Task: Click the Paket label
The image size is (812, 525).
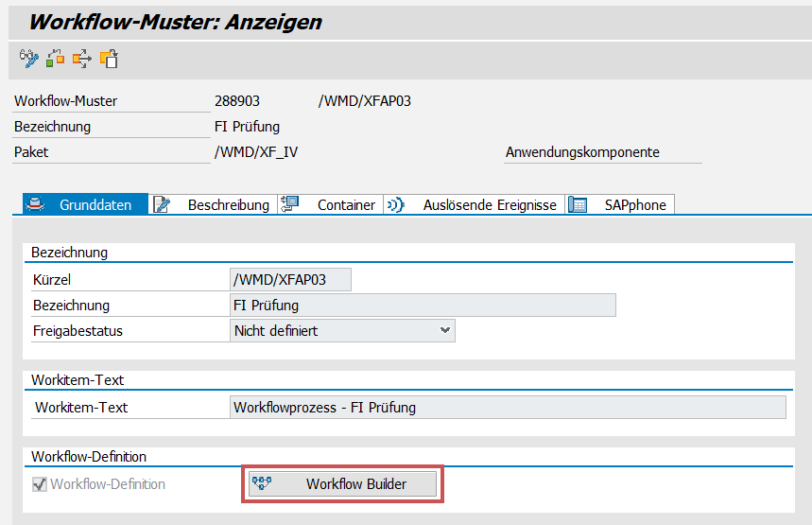Action: click(31, 152)
